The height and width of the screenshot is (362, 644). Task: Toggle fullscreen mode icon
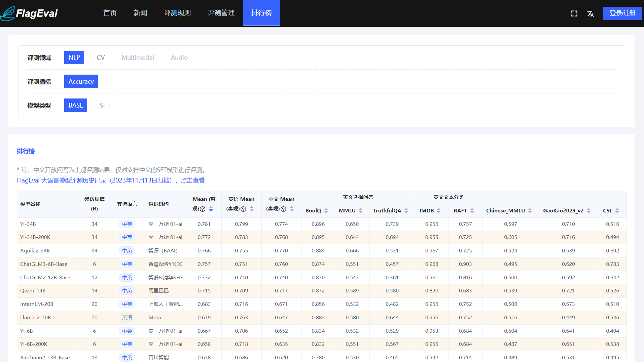(574, 13)
